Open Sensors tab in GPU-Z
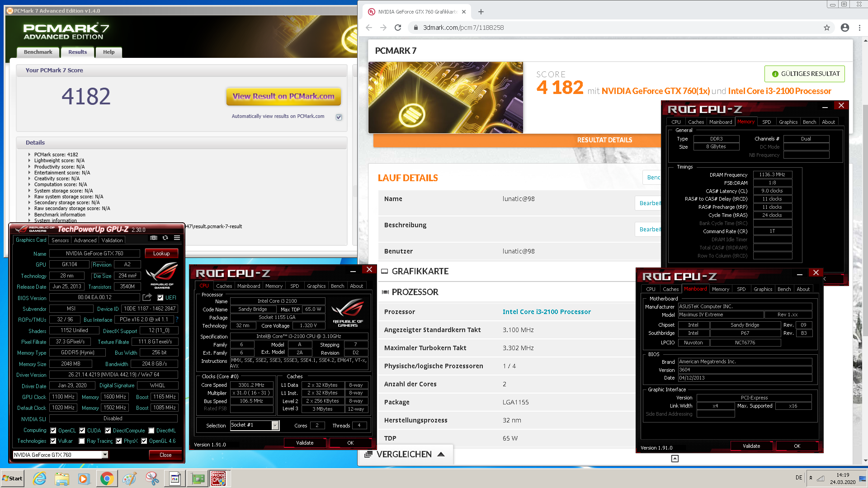This screenshot has width=868, height=488. point(60,240)
